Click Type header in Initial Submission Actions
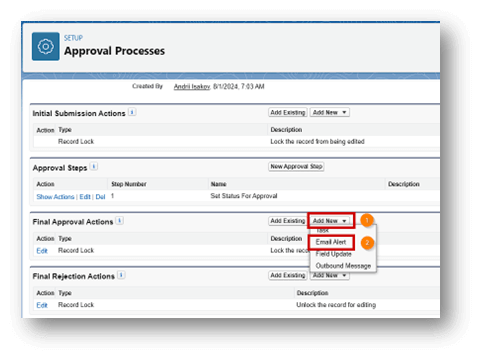This screenshot has height=360, width=482. pyautogui.click(x=65, y=130)
